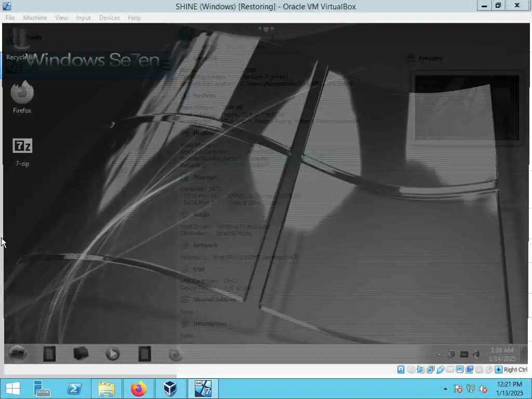This screenshot has height=399, width=532.
Task: Click the black box icon in guest taskbar
Action: [81, 353]
